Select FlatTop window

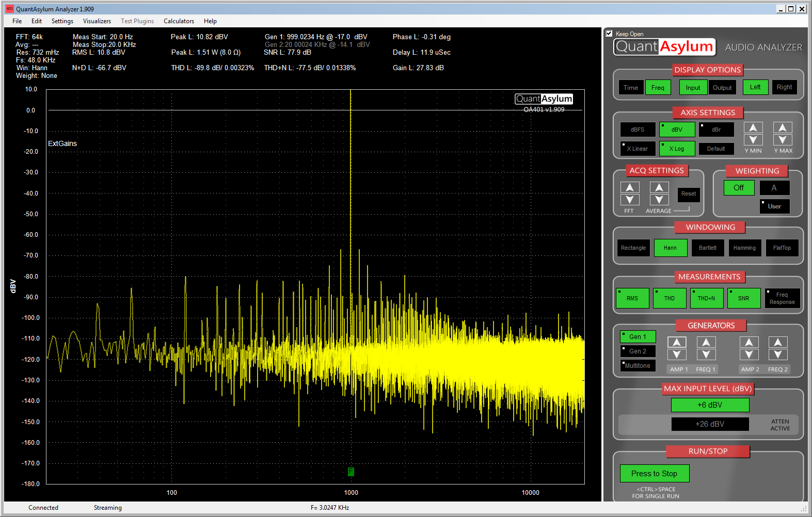click(782, 248)
